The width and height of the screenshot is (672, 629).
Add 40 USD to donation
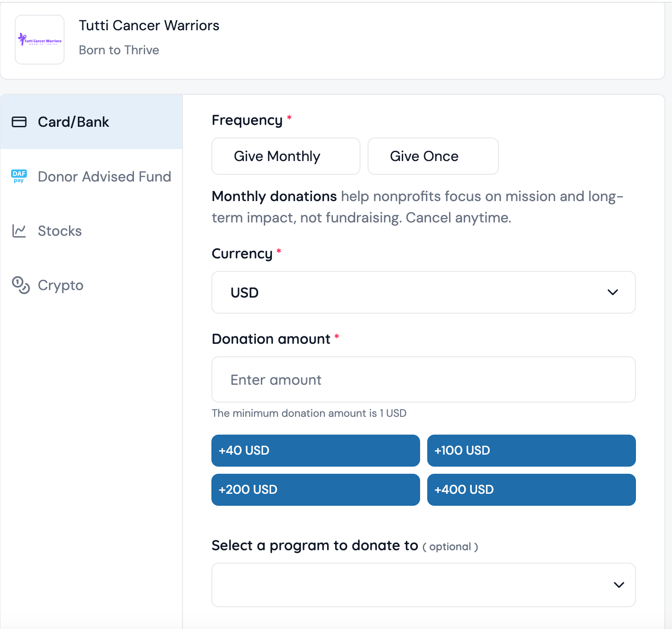(315, 450)
